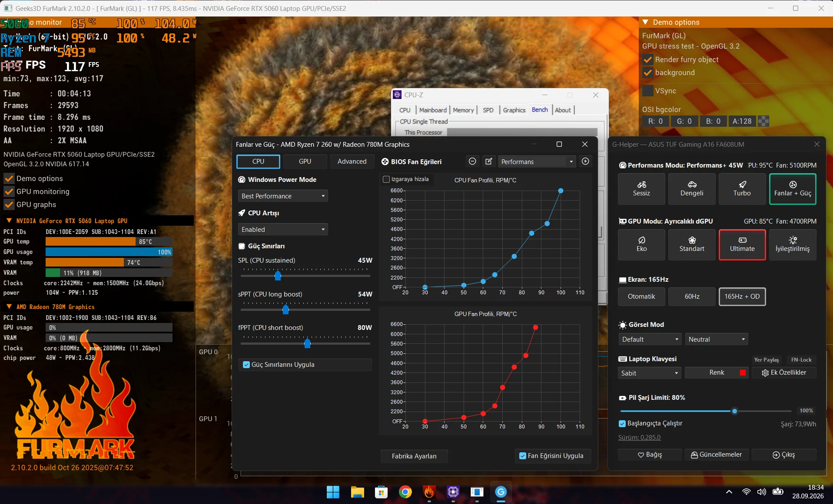The image size is (833, 504).
Task: Click the SPL CPU sustained slider handle
Action: tap(278, 275)
